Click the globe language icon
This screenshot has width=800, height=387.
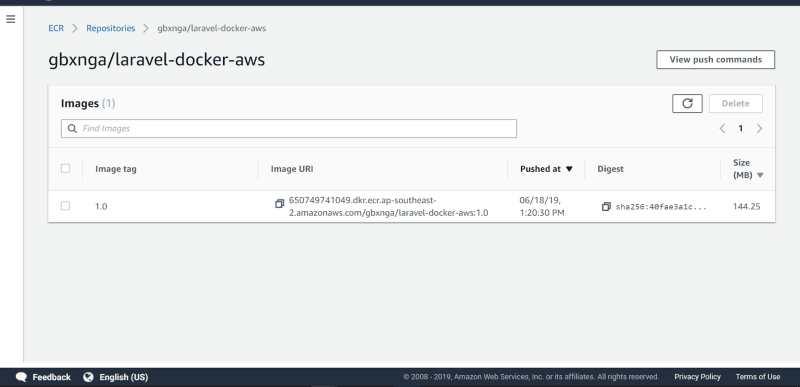88,377
